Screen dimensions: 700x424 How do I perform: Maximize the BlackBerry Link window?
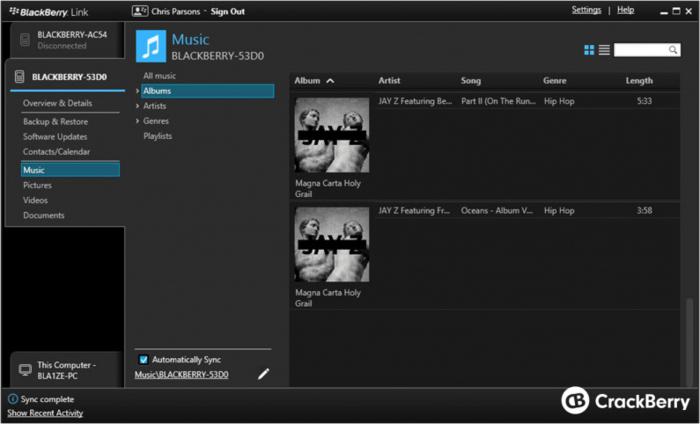pos(676,11)
